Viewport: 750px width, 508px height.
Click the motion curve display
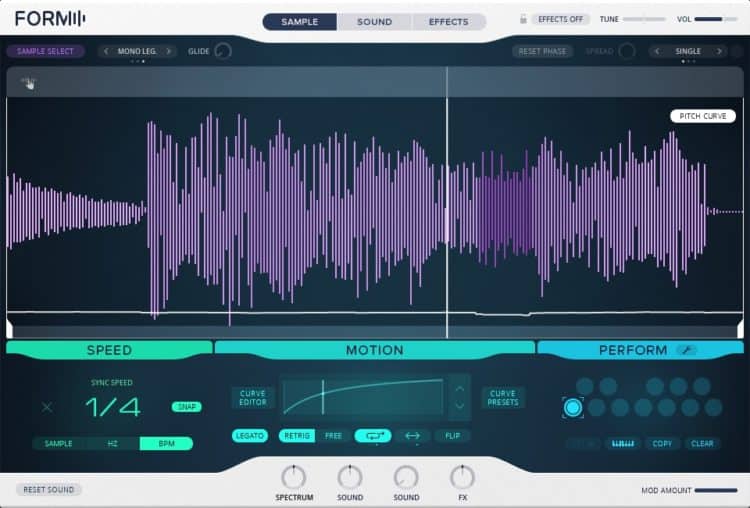364,397
